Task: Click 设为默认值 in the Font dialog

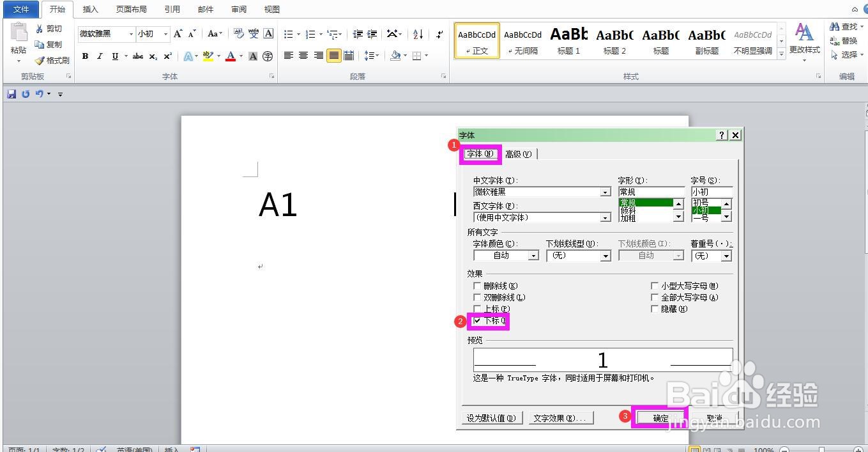Action: coord(492,417)
